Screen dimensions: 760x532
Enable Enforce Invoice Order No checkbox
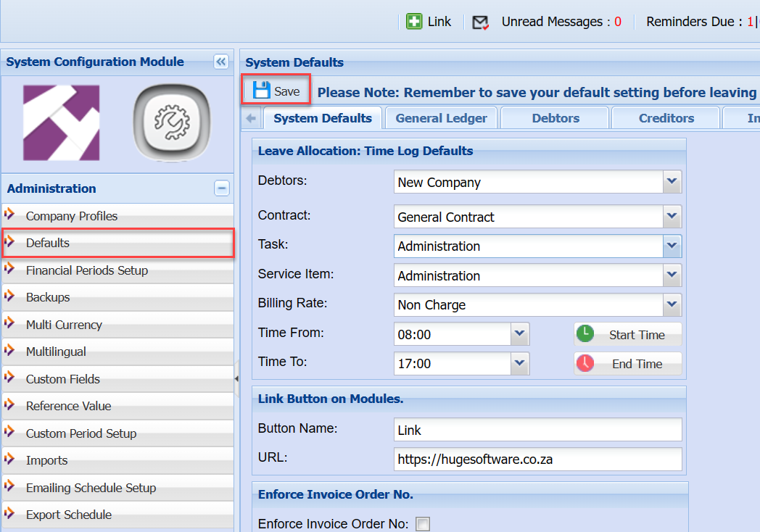click(422, 524)
